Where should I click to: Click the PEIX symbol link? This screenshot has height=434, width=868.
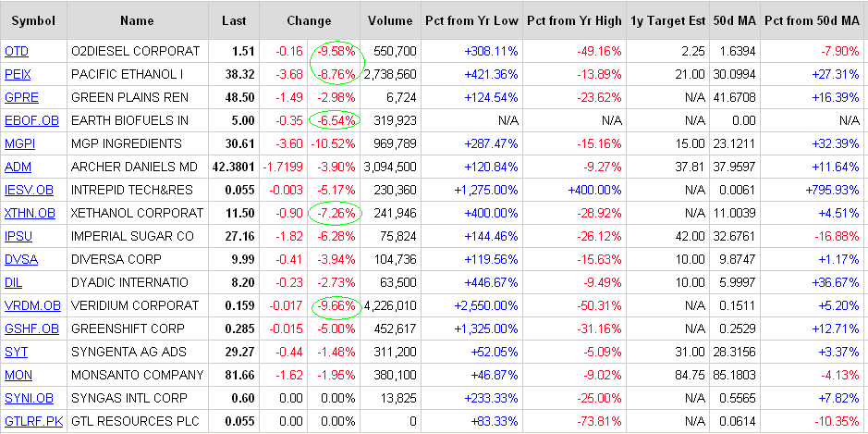(18, 74)
